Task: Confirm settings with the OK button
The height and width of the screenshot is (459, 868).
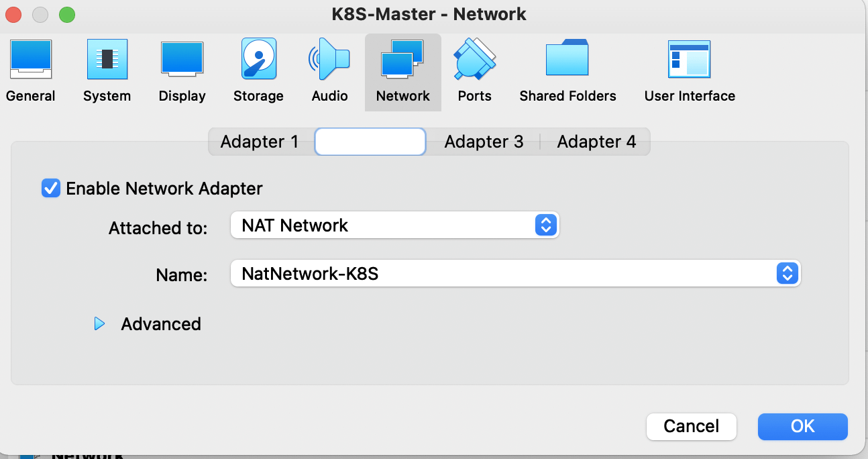Action: tap(802, 426)
